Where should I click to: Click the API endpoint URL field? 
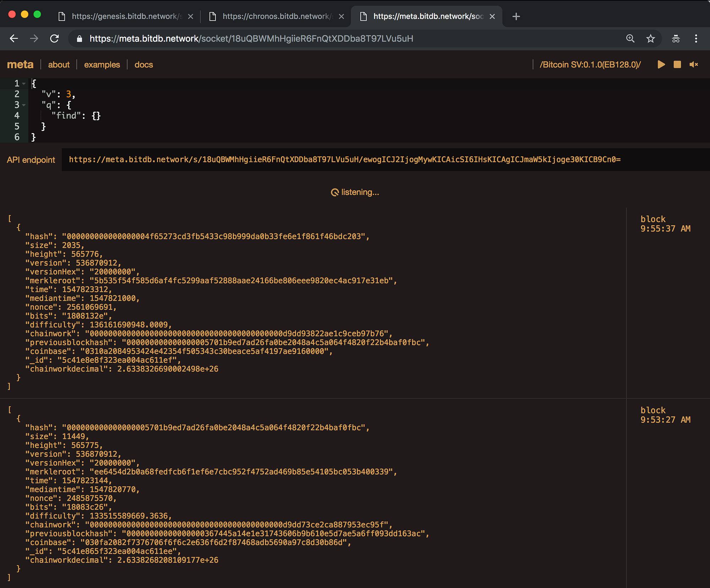point(344,160)
